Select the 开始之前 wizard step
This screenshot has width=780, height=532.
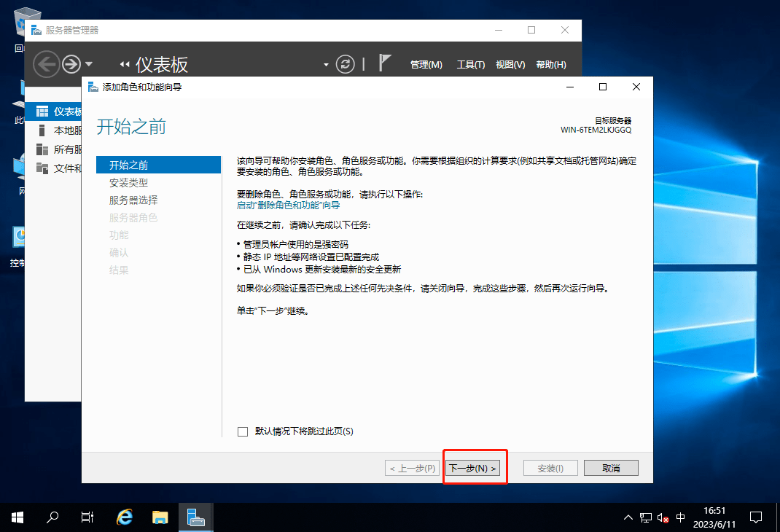(158, 165)
